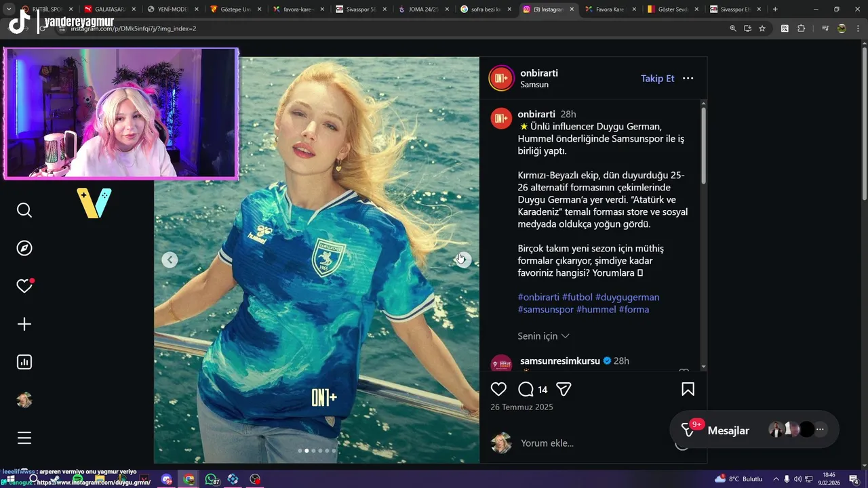Open the dashboard chart icon in sidebar
This screenshot has height=488, width=868.
(x=24, y=362)
